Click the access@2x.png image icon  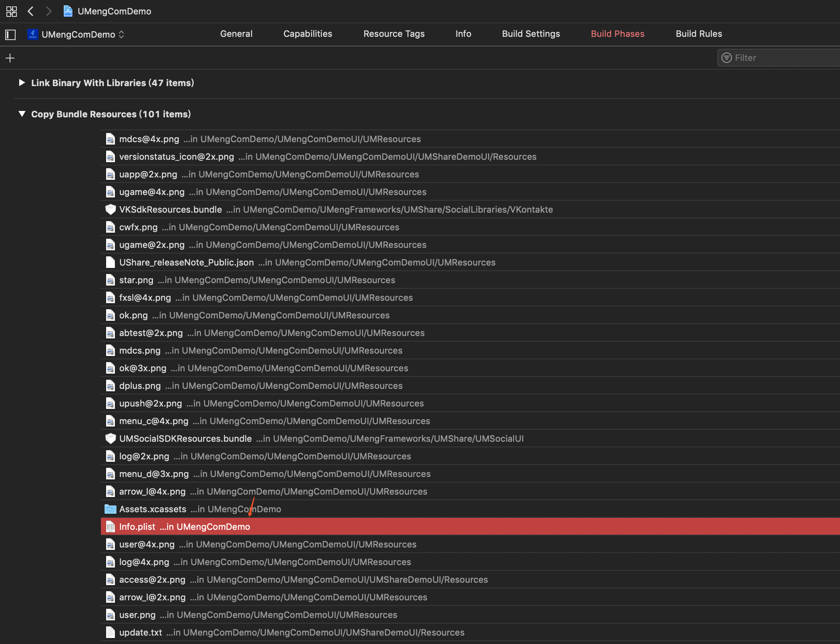[111, 580]
